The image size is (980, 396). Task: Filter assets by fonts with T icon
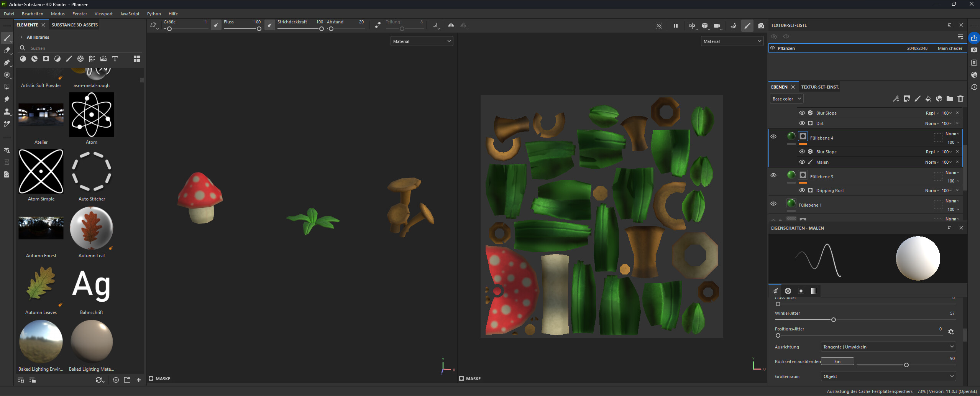pos(115,59)
